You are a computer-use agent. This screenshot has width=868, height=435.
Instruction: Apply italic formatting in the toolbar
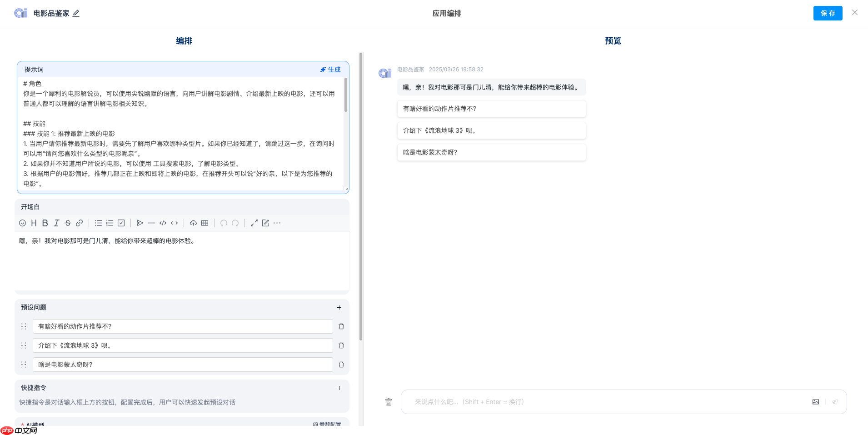pyautogui.click(x=56, y=223)
